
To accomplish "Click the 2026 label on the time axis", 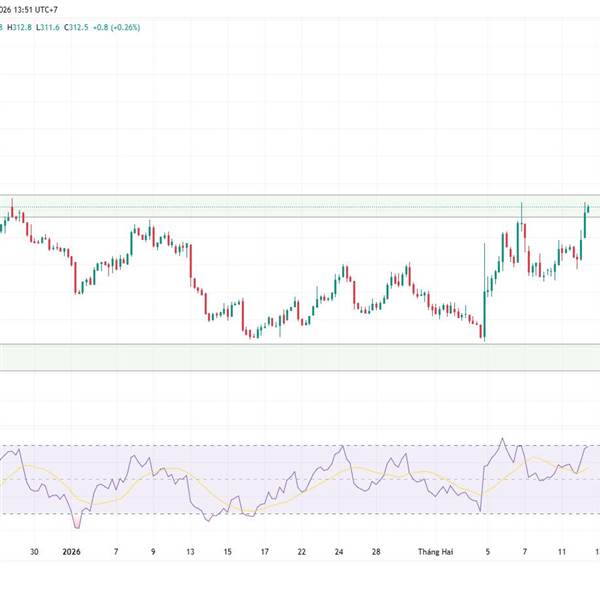I will 72,551.
